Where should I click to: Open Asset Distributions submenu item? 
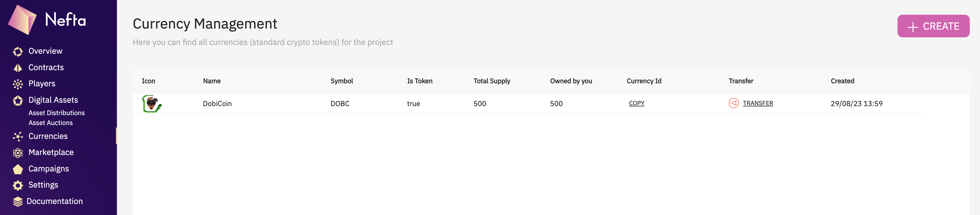coord(57,113)
